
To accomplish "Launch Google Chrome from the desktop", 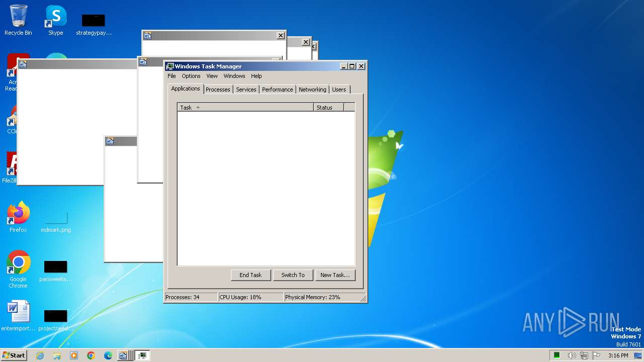I will (18, 269).
